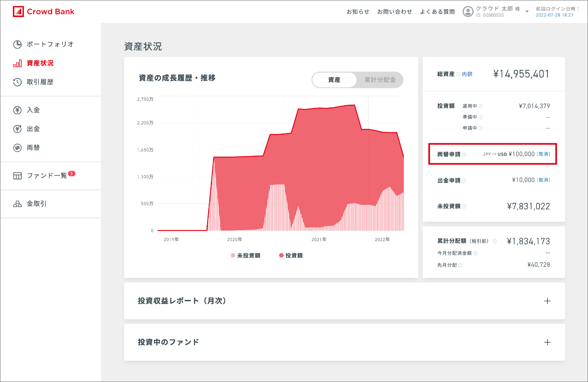This screenshot has width=588, height=382.
Task: Click 運用中 amount ¥7,014,379
Action: [535, 106]
